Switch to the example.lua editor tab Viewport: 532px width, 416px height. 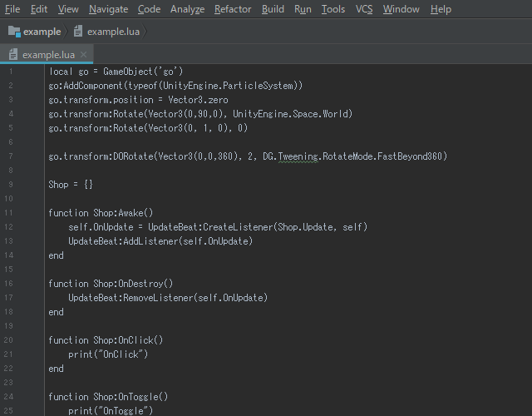48,55
